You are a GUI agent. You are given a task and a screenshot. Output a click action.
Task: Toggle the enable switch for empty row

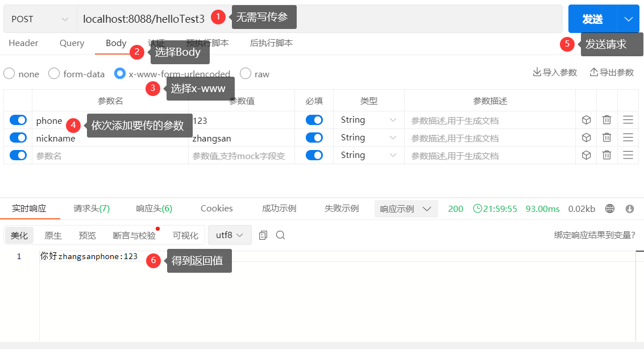[18, 155]
